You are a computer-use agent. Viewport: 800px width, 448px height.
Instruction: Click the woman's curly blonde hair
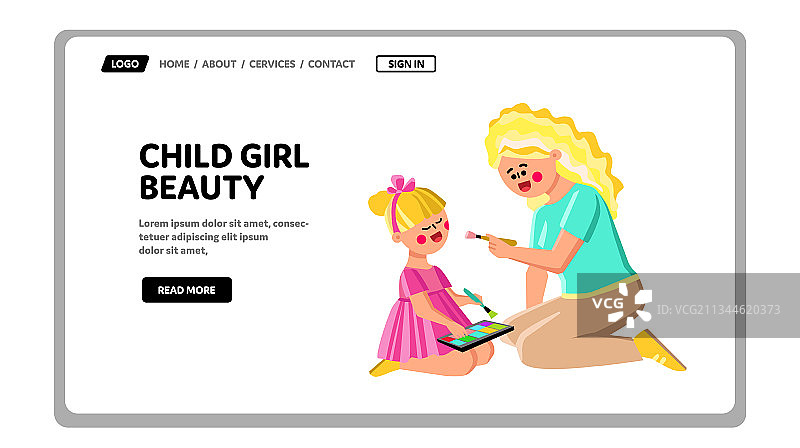click(x=556, y=148)
